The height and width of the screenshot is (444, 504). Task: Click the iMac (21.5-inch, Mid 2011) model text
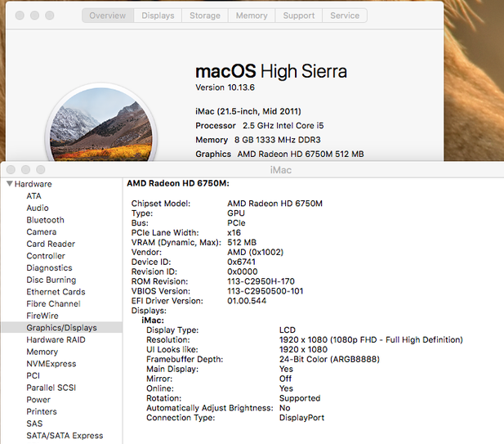pyautogui.click(x=248, y=111)
